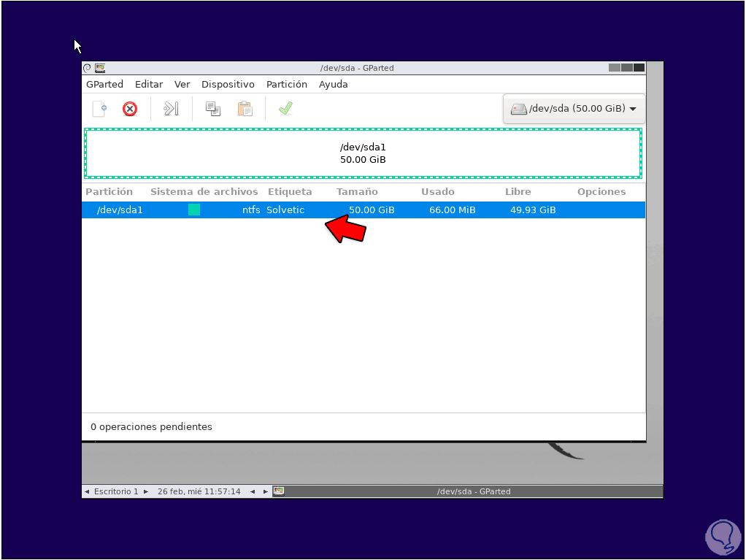
Task: Click the New partition toolbar icon
Action: tap(99, 109)
